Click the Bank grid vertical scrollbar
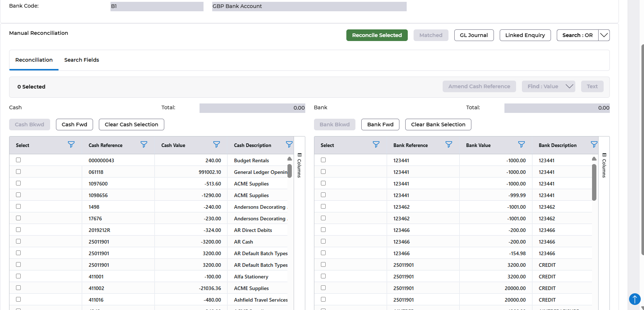This screenshot has height=310, width=644. [594, 182]
